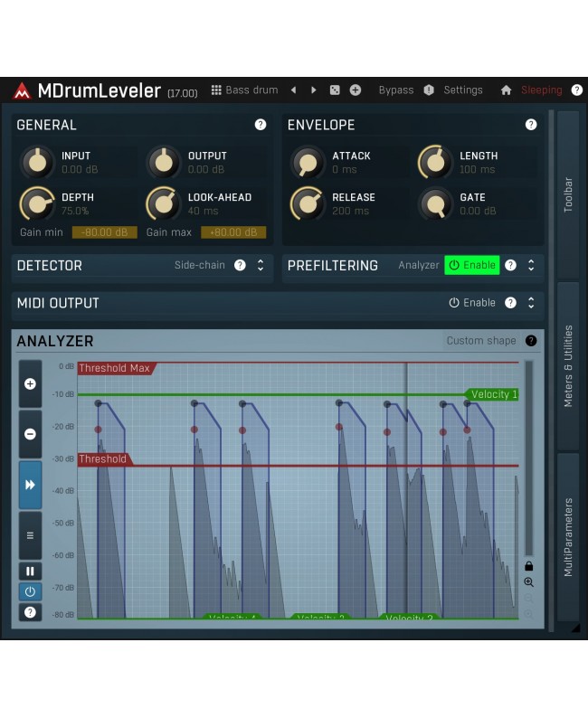Expand the PREFILTERING section
This screenshot has height=718, width=588.
pyautogui.click(x=531, y=265)
